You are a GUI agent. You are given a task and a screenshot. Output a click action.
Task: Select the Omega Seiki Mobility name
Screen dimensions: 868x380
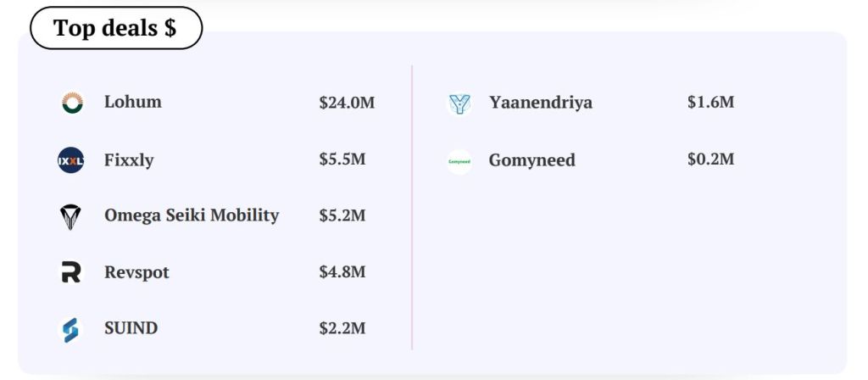(x=192, y=215)
